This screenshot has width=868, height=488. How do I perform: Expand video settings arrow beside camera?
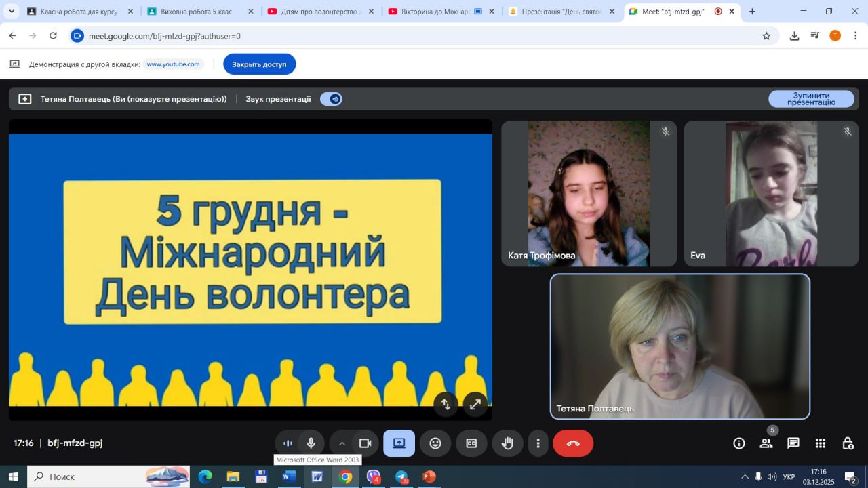click(x=342, y=443)
